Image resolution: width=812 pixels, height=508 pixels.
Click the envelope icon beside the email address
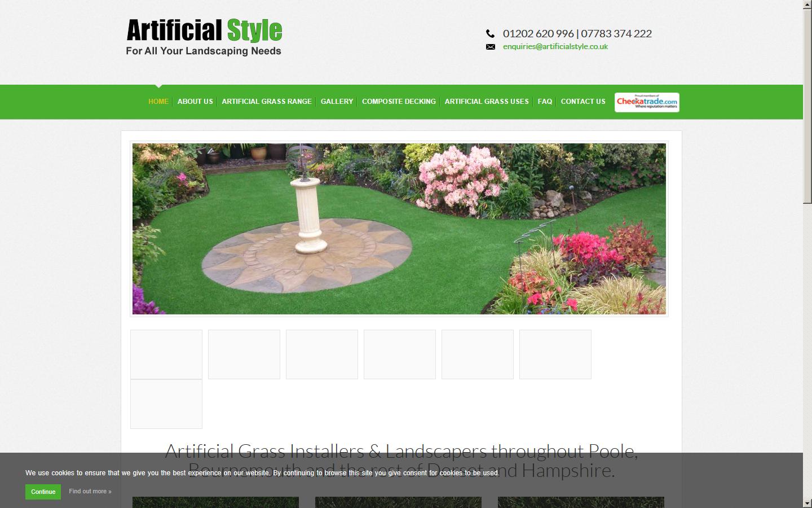tap(490, 47)
